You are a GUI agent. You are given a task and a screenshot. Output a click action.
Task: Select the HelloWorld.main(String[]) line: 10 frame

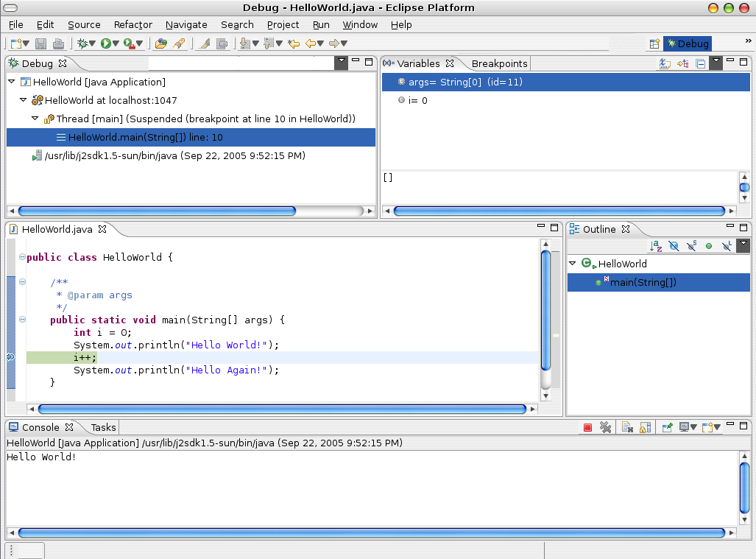[191, 138]
